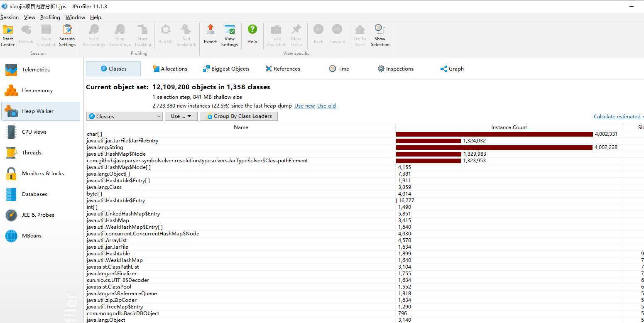Screen dimensions: 644x323
Task: Open the Help menu in the menu bar
Action: (x=95, y=17)
